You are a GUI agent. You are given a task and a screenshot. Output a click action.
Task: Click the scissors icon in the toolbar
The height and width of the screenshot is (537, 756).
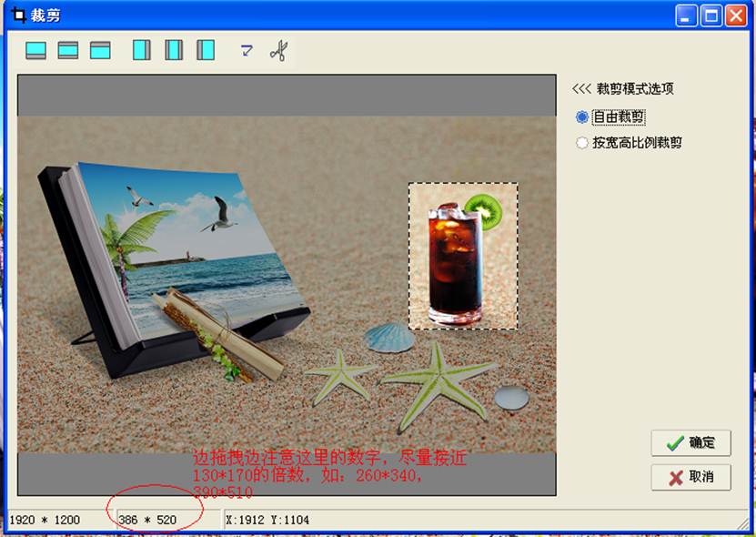coord(278,50)
